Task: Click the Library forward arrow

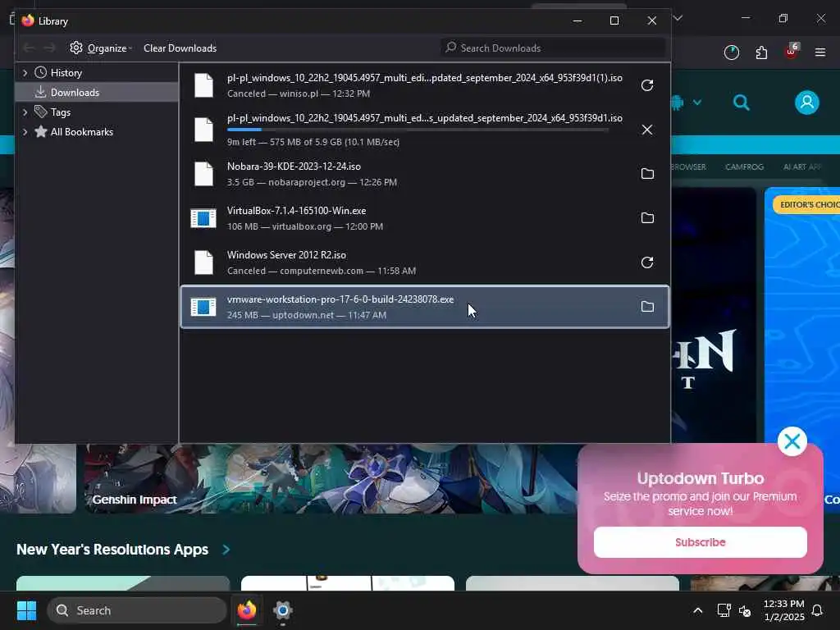Action: (49, 48)
